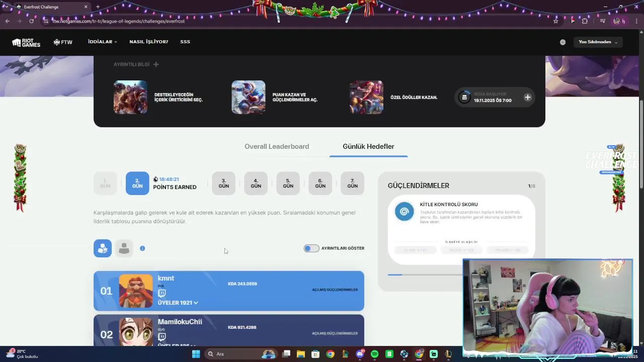Click the Puan Kazan ve Güçlendirmeler Aç thumbnail

pyautogui.click(x=249, y=98)
